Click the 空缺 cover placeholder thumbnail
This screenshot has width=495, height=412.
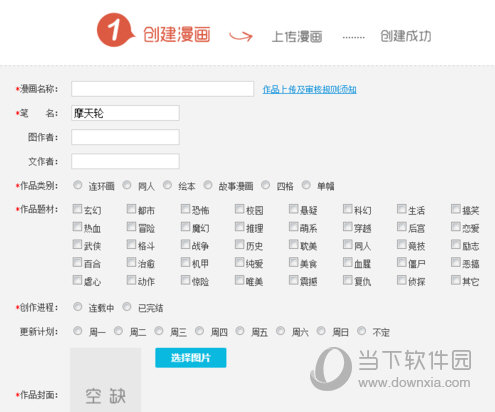pos(106,380)
